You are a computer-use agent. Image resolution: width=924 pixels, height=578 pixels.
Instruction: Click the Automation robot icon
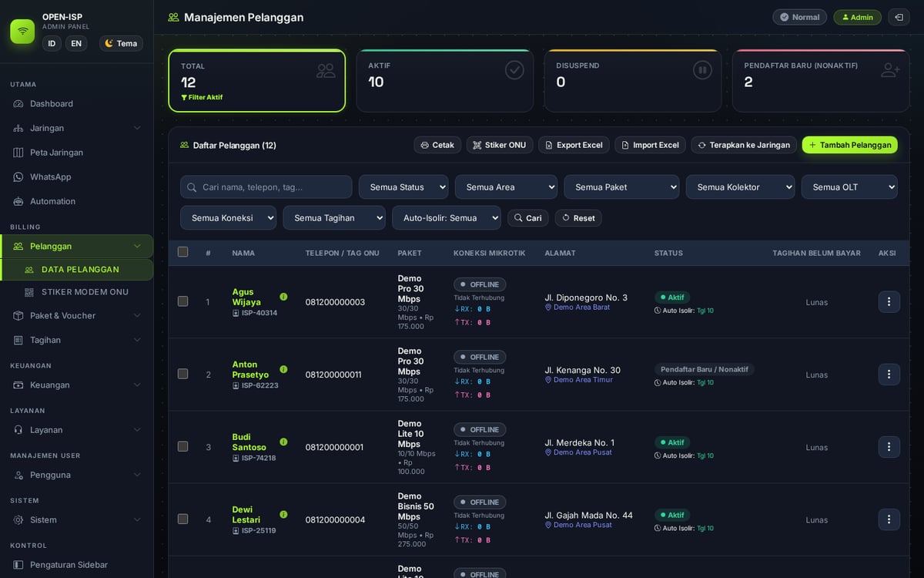point(18,201)
